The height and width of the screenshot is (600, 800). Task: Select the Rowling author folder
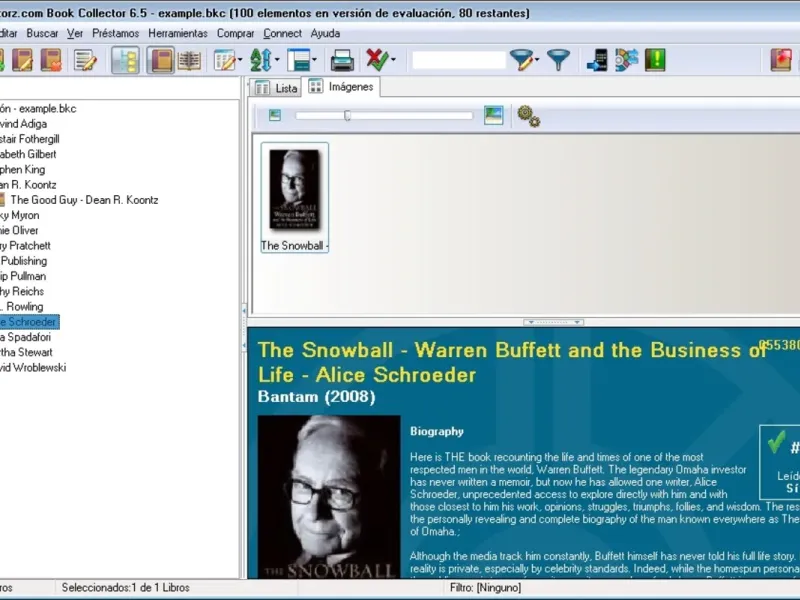point(21,307)
